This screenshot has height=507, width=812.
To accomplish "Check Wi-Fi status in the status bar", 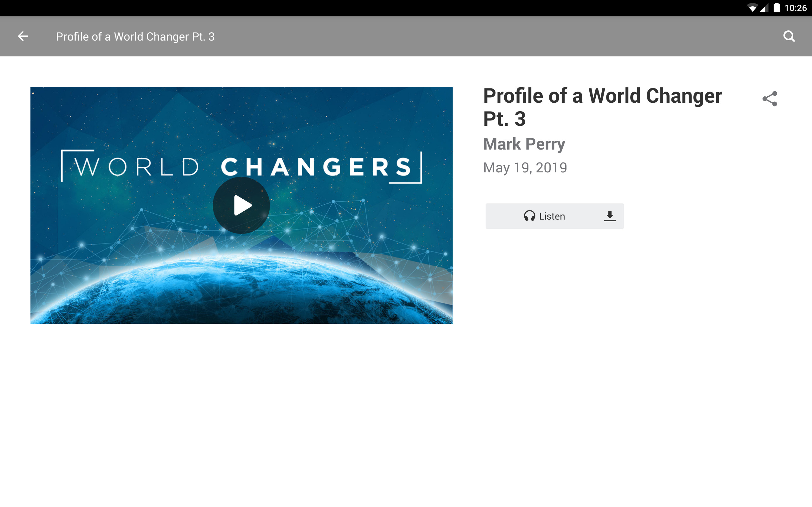I will [753, 8].
